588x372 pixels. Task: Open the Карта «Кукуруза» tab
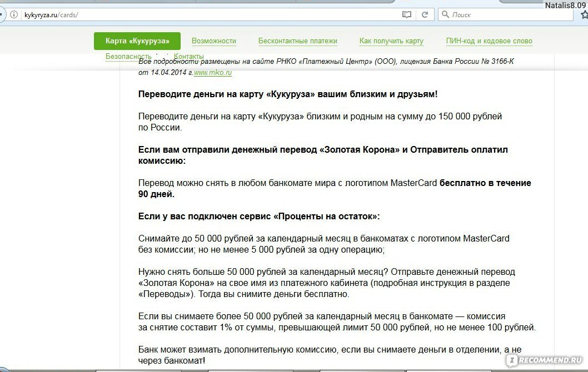point(137,41)
